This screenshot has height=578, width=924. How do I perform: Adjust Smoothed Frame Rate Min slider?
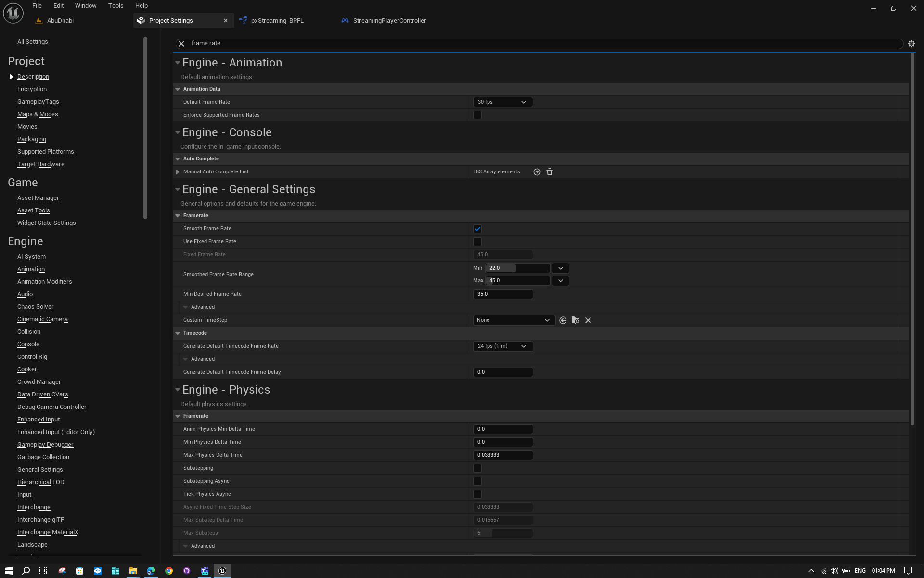point(518,268)
